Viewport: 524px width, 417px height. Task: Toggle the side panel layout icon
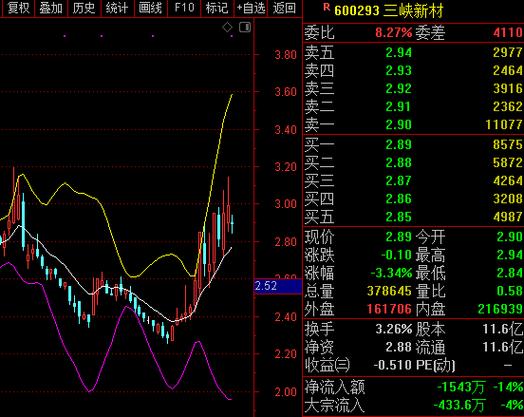[x=245, y=27]
